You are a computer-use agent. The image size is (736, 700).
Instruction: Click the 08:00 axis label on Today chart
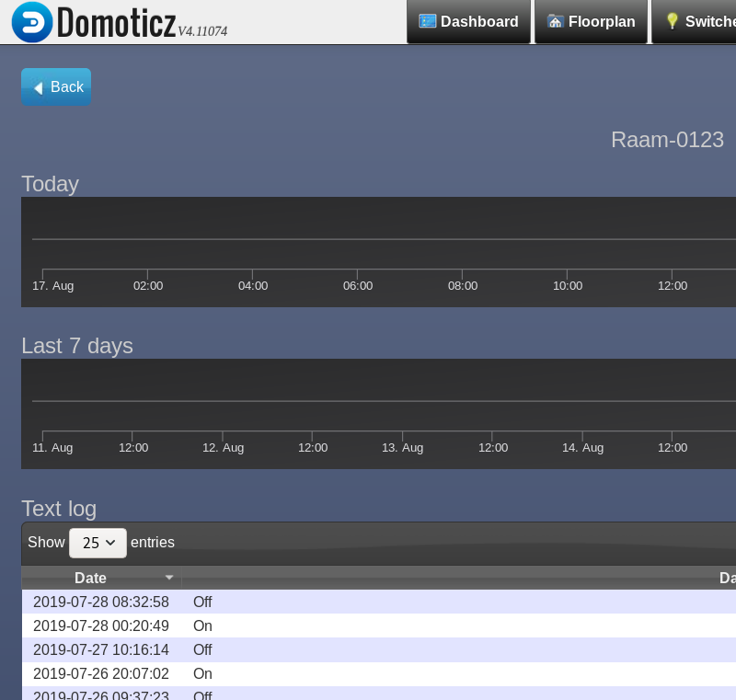(463, 286)
